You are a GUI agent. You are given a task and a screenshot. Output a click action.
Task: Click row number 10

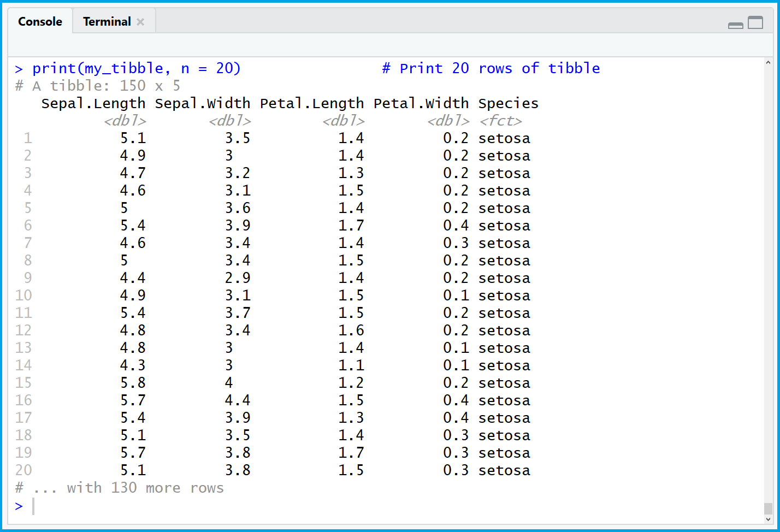pos(23,295)
